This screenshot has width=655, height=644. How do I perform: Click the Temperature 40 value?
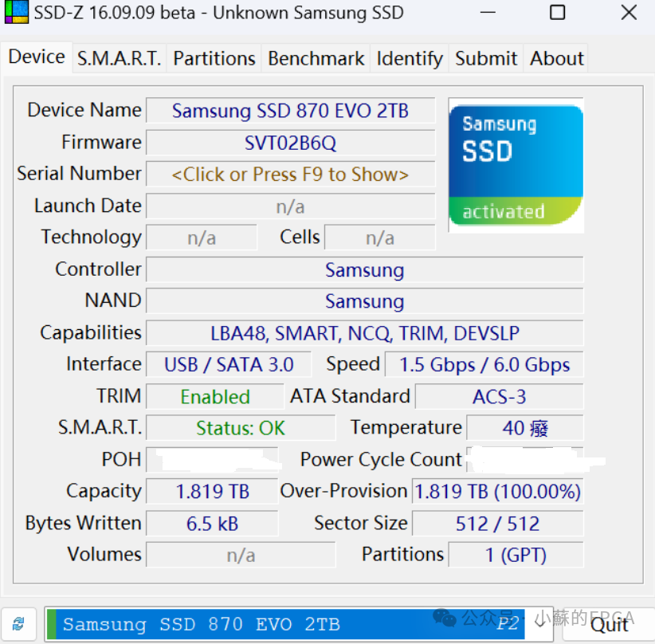(x=524, y=428)
